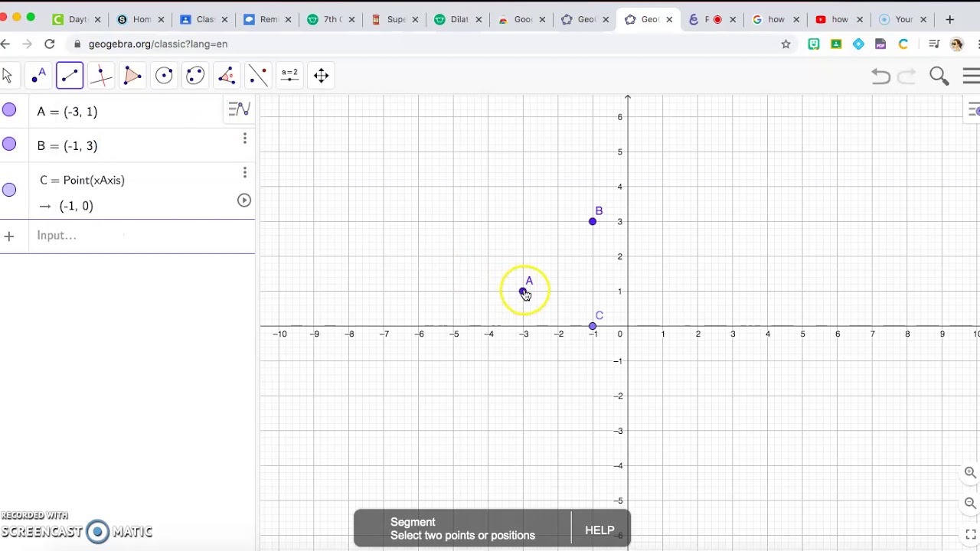980x551 pixels.
Task: Reload the browser page
Action: [50, 44]
